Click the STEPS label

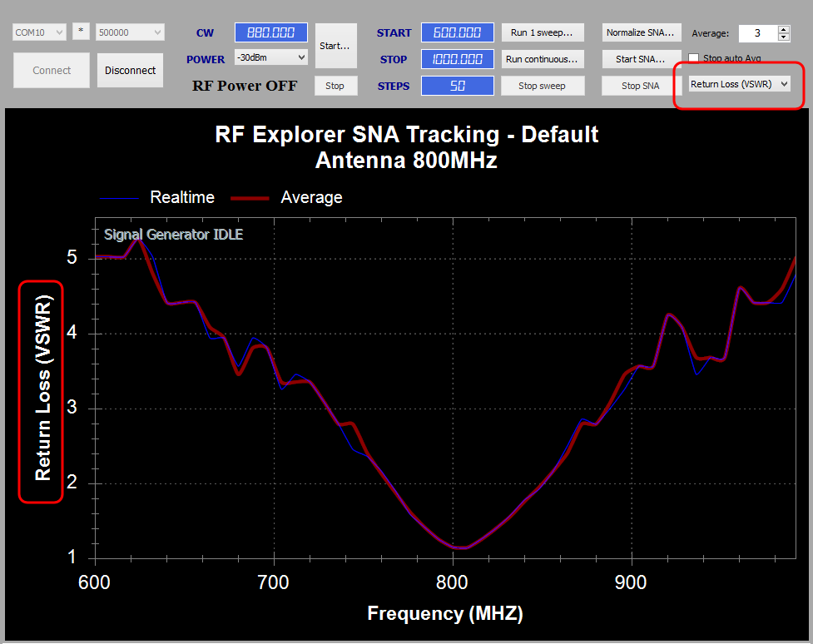coord(394,86)
